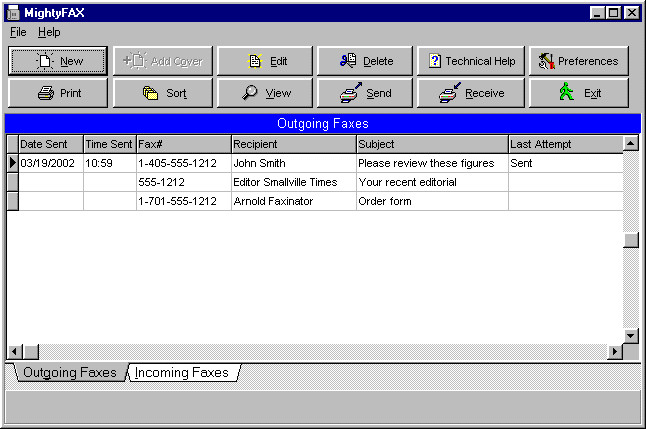
Task: Click the New fax page icon
Action: coord(44,61)
